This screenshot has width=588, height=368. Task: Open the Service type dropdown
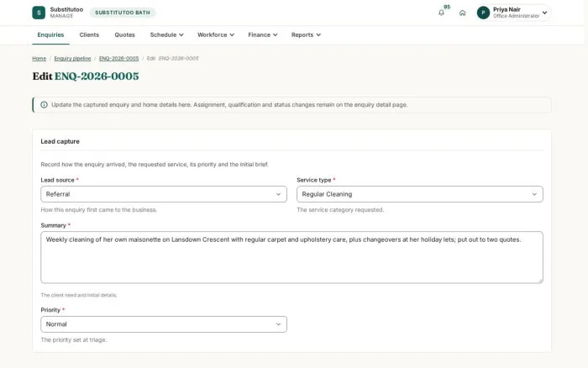click(420, 194)
